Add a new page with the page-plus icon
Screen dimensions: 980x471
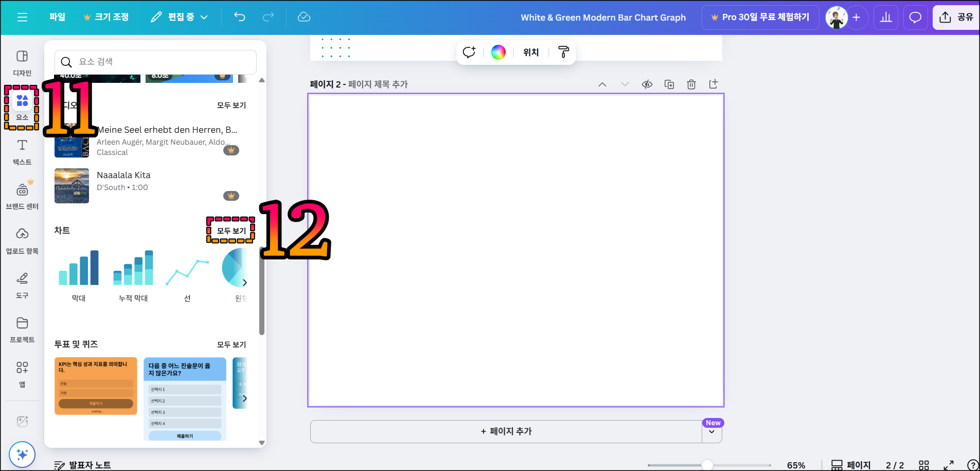click(x=714, y=84)
